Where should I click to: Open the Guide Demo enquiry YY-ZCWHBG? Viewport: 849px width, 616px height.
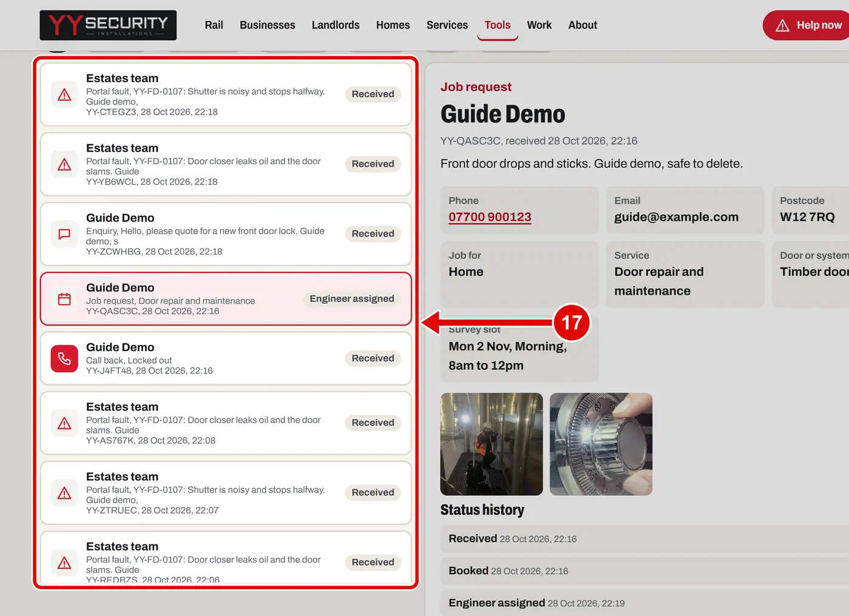click(226, 234)
